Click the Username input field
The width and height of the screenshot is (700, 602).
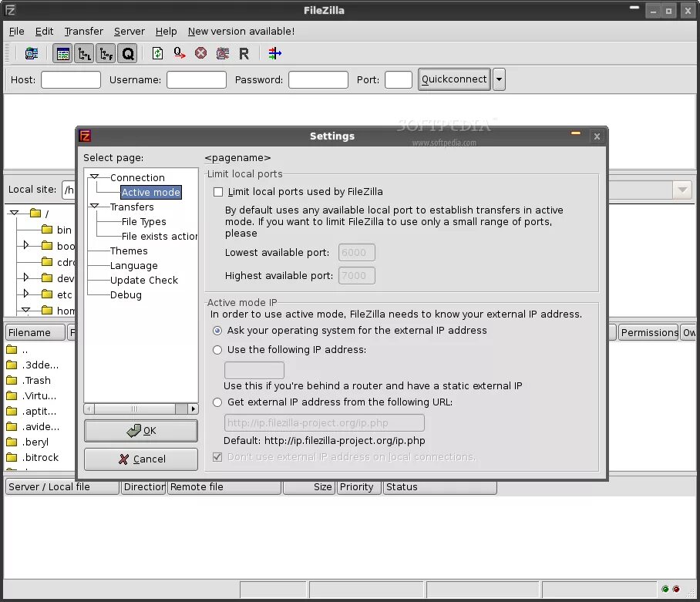pyautogui.click(x=197, y=80)
